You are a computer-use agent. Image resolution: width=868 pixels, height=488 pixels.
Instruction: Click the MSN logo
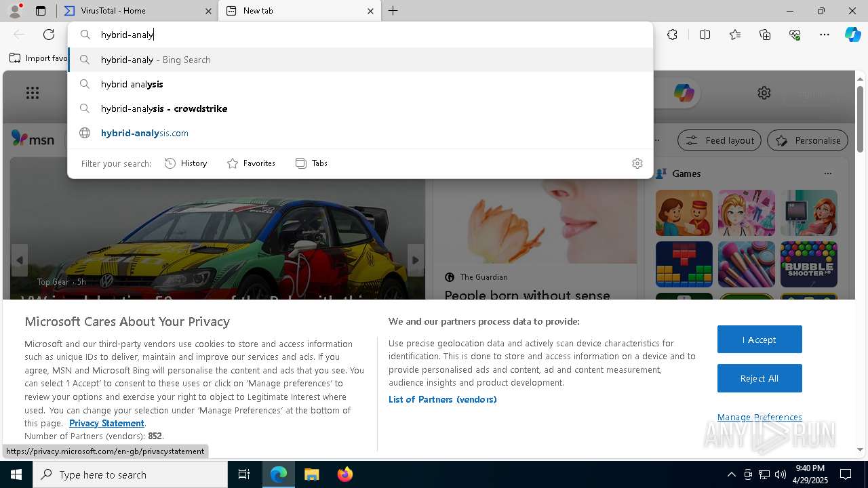pos(33,140)
